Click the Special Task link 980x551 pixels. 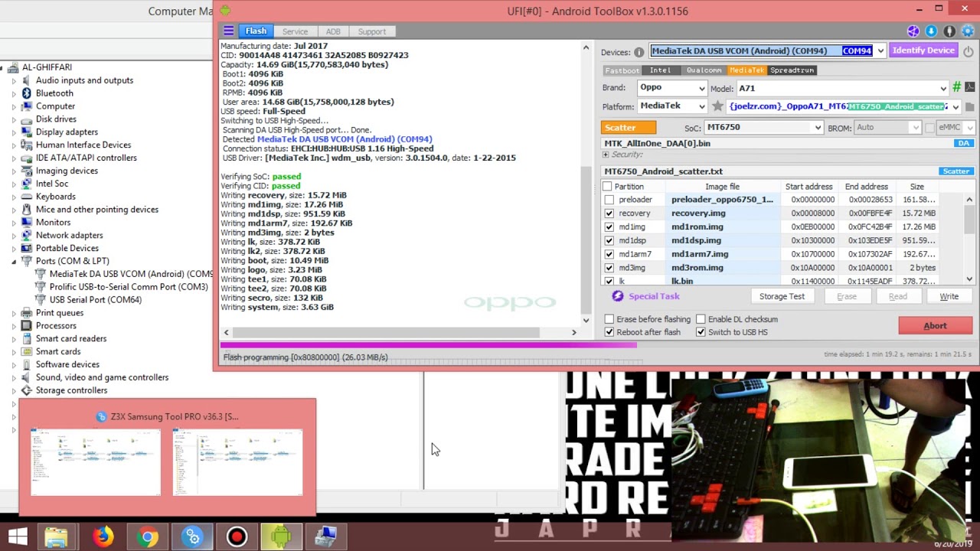(x=654, y=296)
